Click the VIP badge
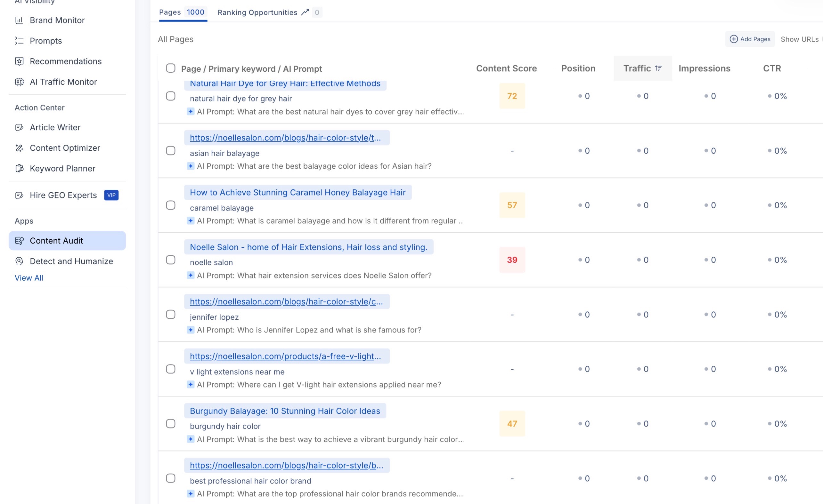823x504 pixels. pyautogui.click(x=111, y=195)
